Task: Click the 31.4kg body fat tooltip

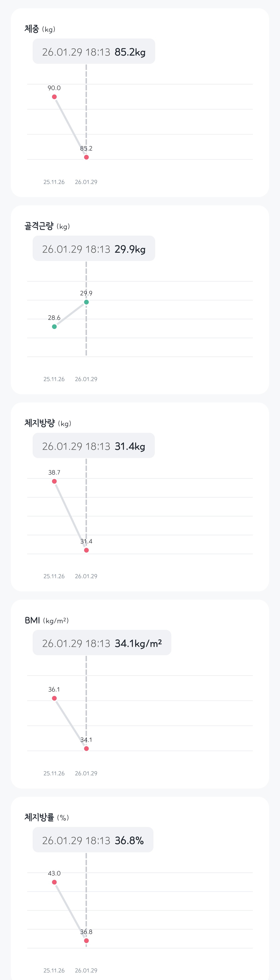Action: point(94,446)
